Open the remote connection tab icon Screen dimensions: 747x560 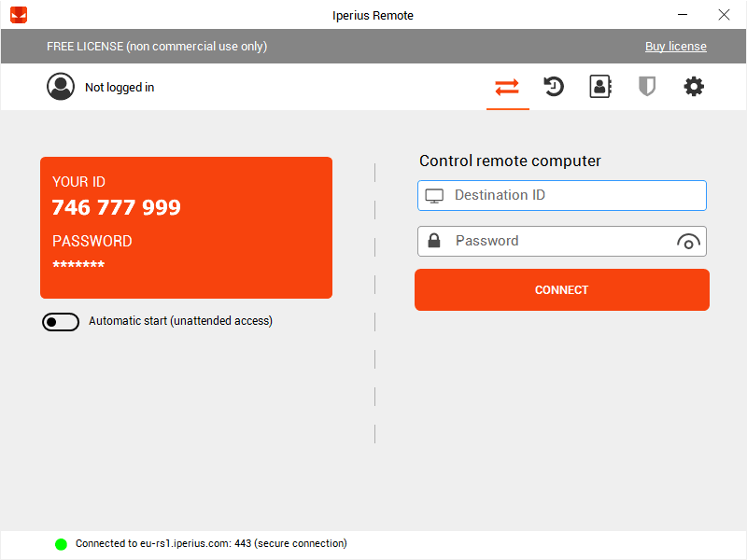coord(507,87)
